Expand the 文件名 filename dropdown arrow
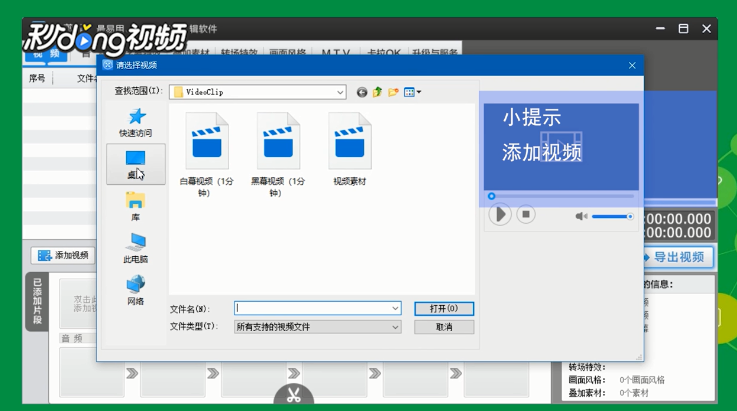This screenshot has width=737, height=411. click(395, 308)
